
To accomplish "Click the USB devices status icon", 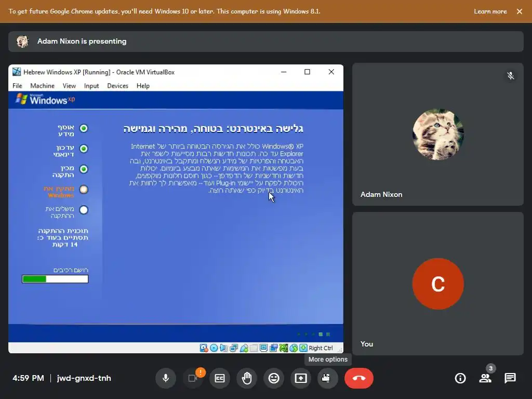I will point(244,348).
